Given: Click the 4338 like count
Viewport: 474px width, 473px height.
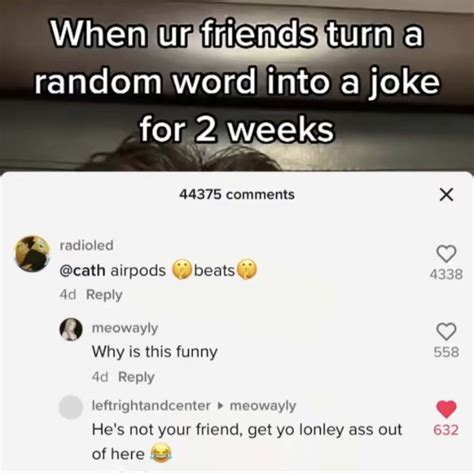Looking at the screenshot, I should (x=446, y=274).
